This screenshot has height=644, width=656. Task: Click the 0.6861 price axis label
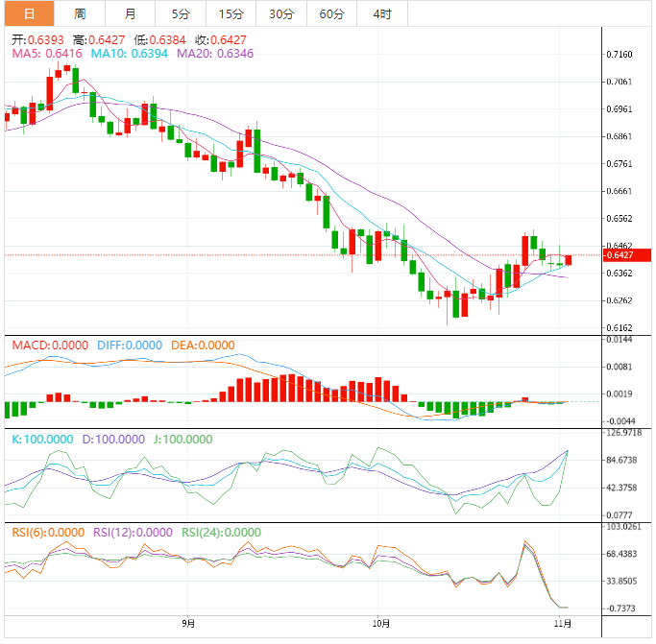[x=620, y=136]
